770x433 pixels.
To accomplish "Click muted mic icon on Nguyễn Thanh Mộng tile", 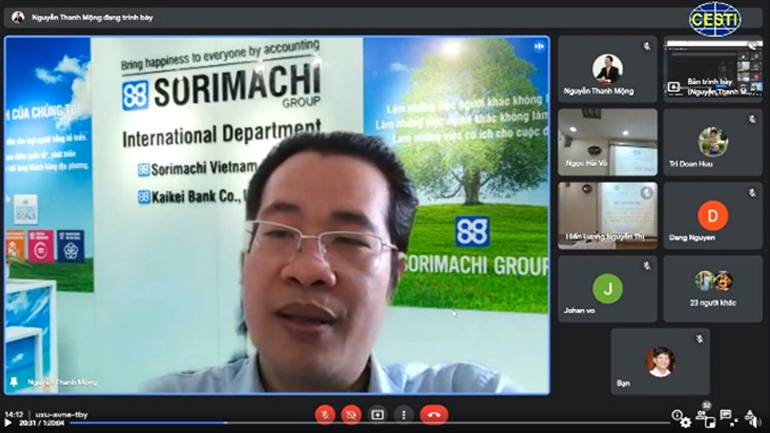I will (x=647, y=46).
